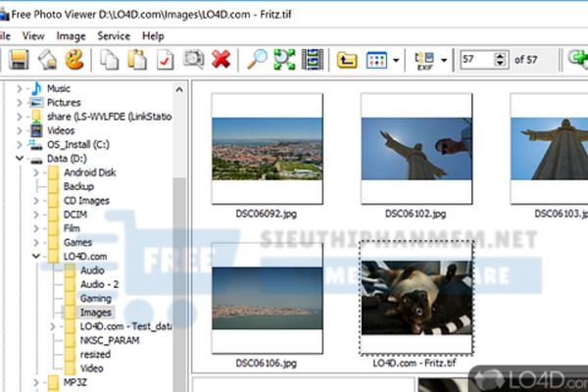Expand the MP3Z folder
Screen dimensions: 588x392
(36, 382)
